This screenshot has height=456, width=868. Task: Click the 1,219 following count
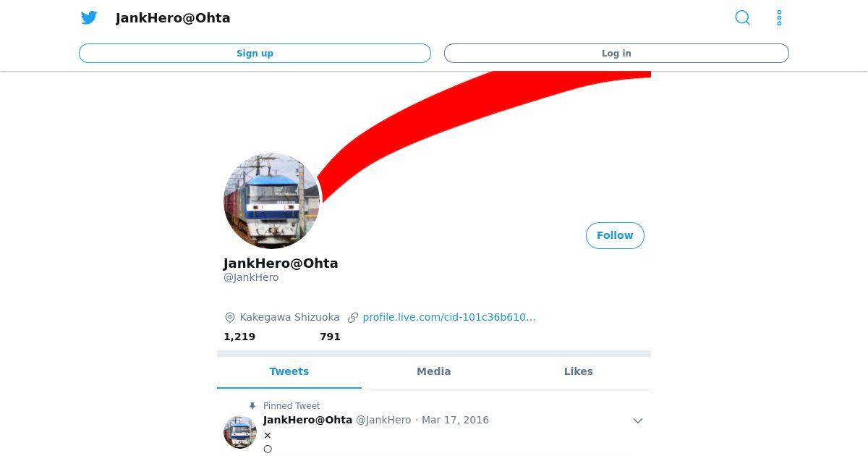(x=239, y=337)
